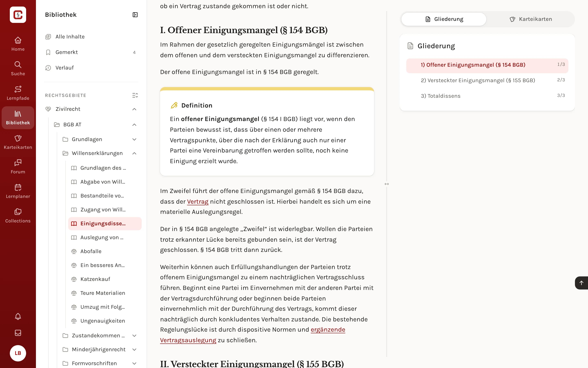Open the Katzenkauf case
Image resolution: width=588 pixels, height=368 pixels.
pos(105,279)
